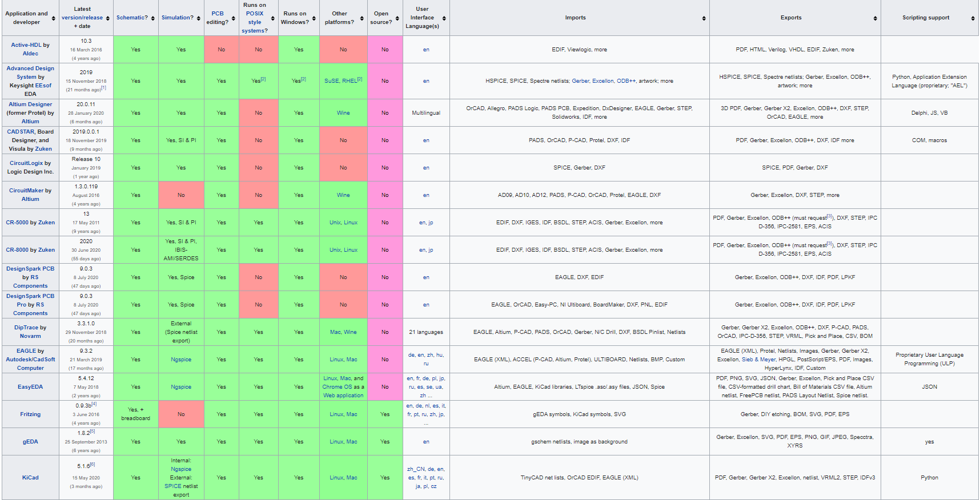This screenshot has width=980, height=500.
Task: Sort by Imports column arrows
Action: click(704, 18)
